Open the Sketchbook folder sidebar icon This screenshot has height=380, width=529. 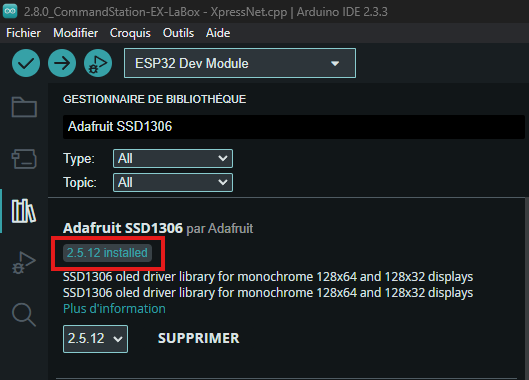pos(24,107)
